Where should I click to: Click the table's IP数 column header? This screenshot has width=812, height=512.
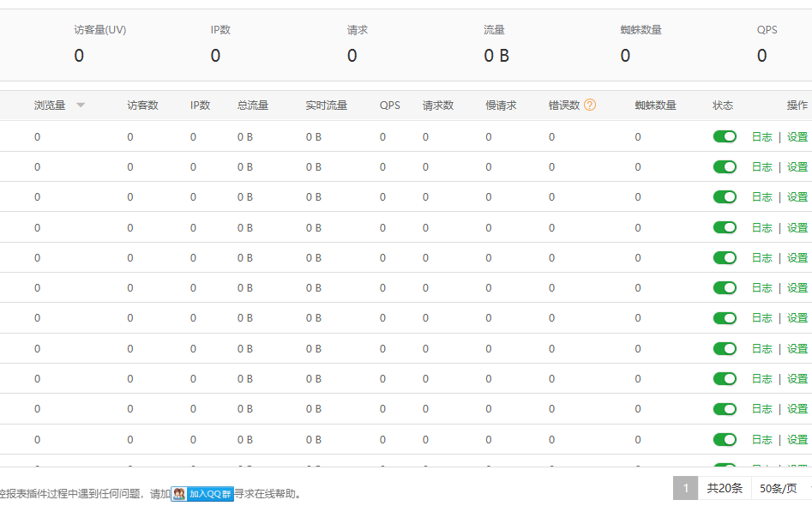click(200, 105)
